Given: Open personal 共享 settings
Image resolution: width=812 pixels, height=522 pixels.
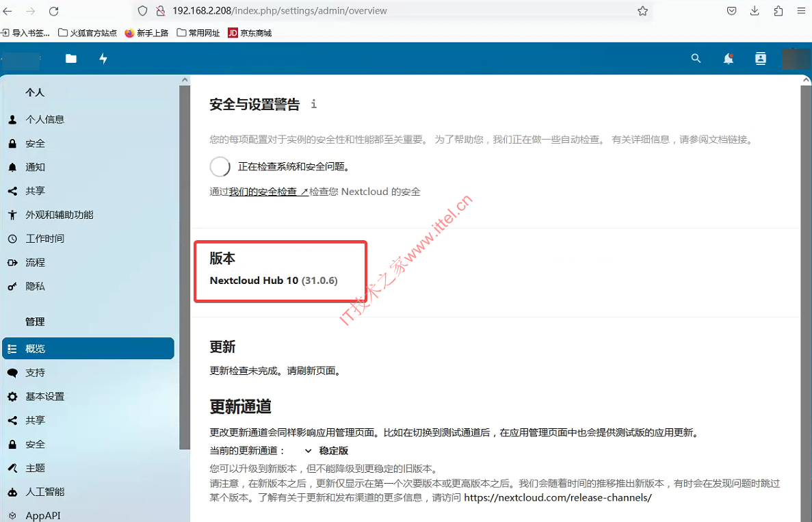Looking at the screenshot, I should tap(88, 191).
